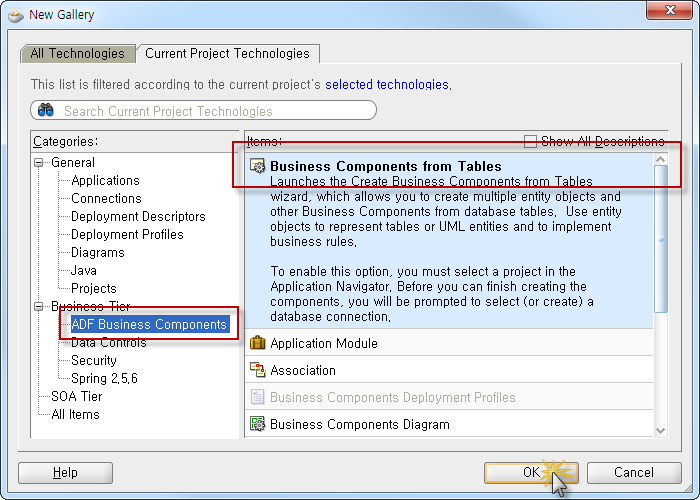Click Business Components Deployment Profiles item text
The height and width of the screenshot is (500, 700).
(x=393, y=397)
